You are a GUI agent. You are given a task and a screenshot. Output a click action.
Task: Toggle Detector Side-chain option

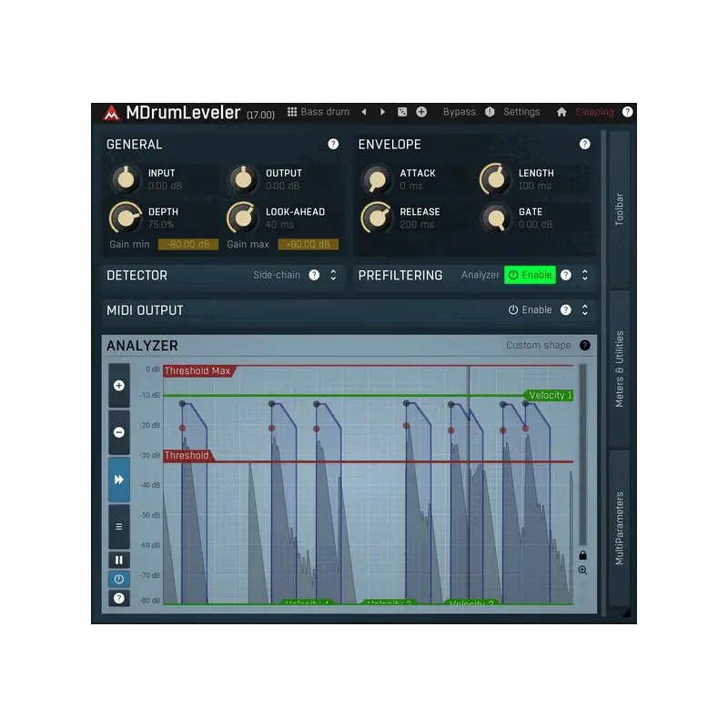click(277, 275)
